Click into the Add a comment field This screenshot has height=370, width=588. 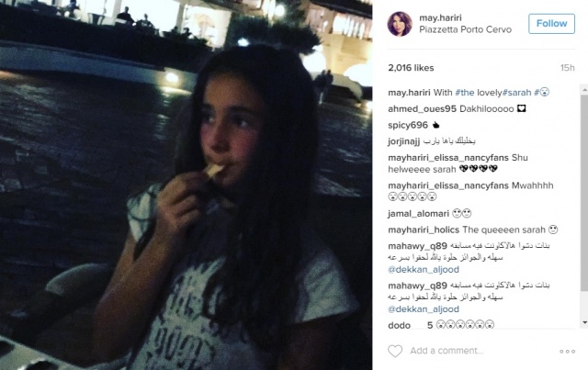480,351
